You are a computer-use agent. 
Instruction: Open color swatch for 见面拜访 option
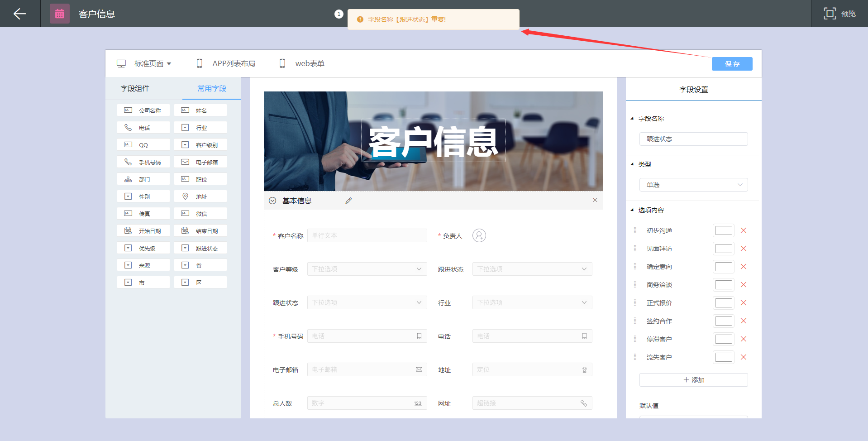(x=723, y=249)
